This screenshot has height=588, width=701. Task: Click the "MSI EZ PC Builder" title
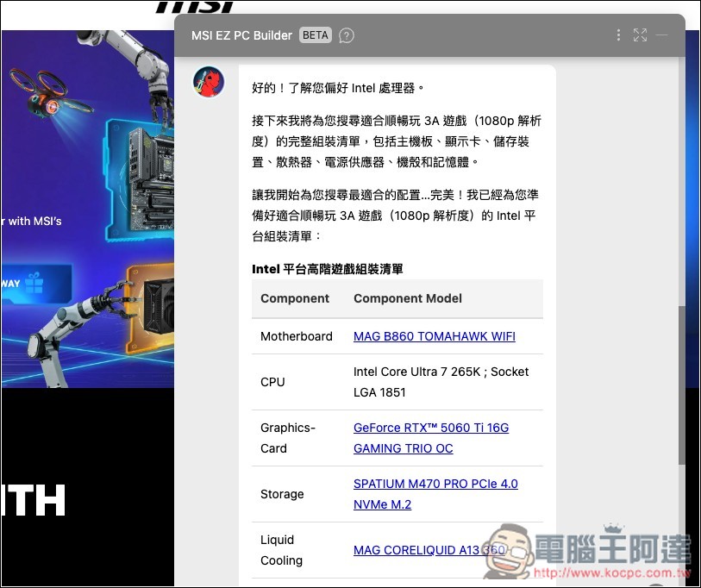coord(241,35)
